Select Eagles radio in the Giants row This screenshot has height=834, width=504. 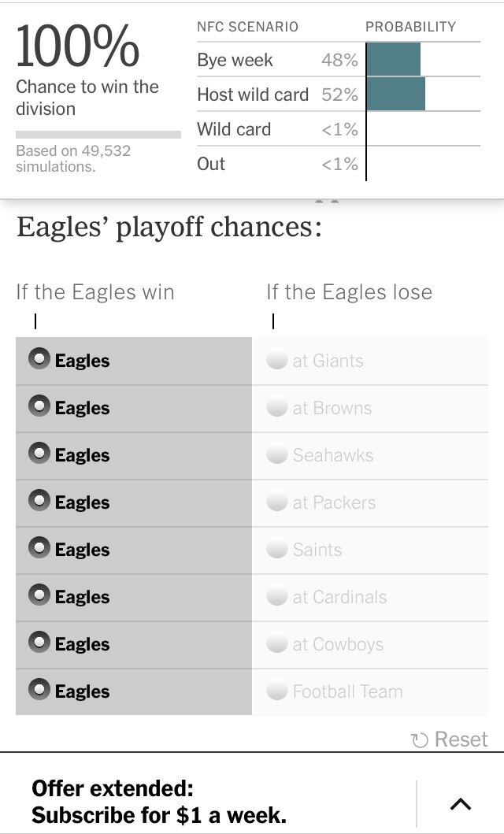[x=39, y=360]
